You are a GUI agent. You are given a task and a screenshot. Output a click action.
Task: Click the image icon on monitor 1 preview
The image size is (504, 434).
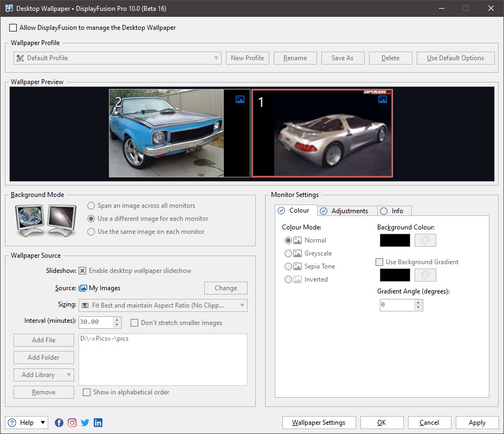click(383, 99)
